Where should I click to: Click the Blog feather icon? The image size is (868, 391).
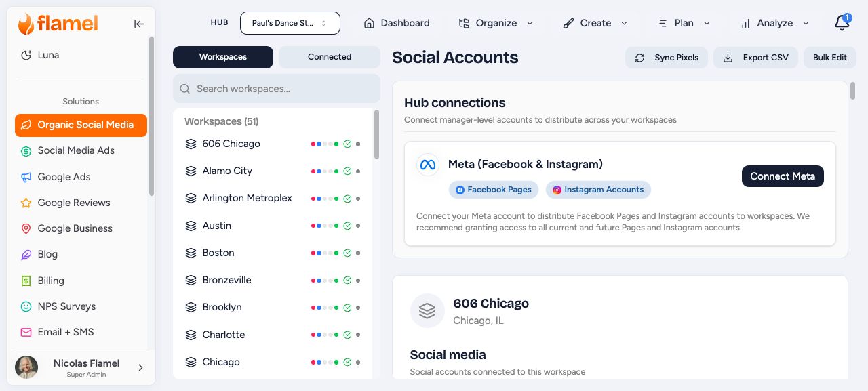[x=26, y=255]
